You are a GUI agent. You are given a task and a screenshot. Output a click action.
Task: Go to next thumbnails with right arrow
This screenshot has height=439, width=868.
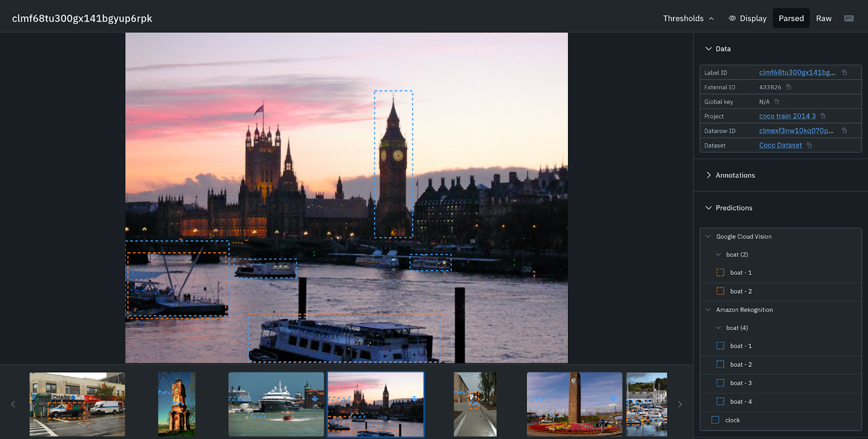[680, 404]
